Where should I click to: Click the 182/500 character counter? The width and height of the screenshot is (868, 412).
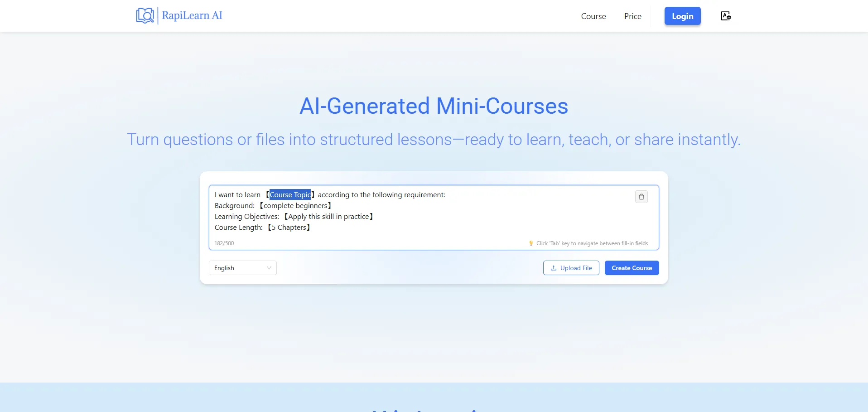click(x=224, y=243)
